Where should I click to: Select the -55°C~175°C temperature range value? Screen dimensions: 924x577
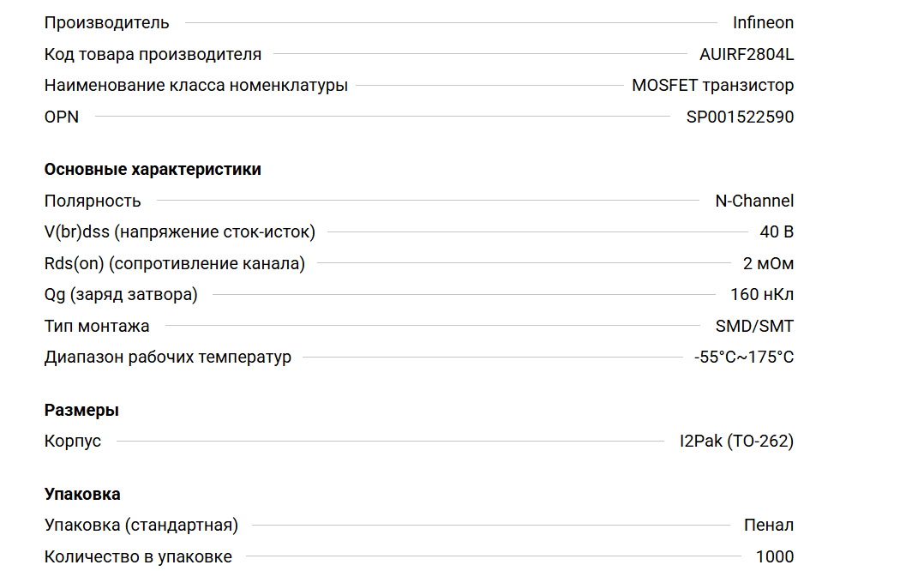pos(744,357)
